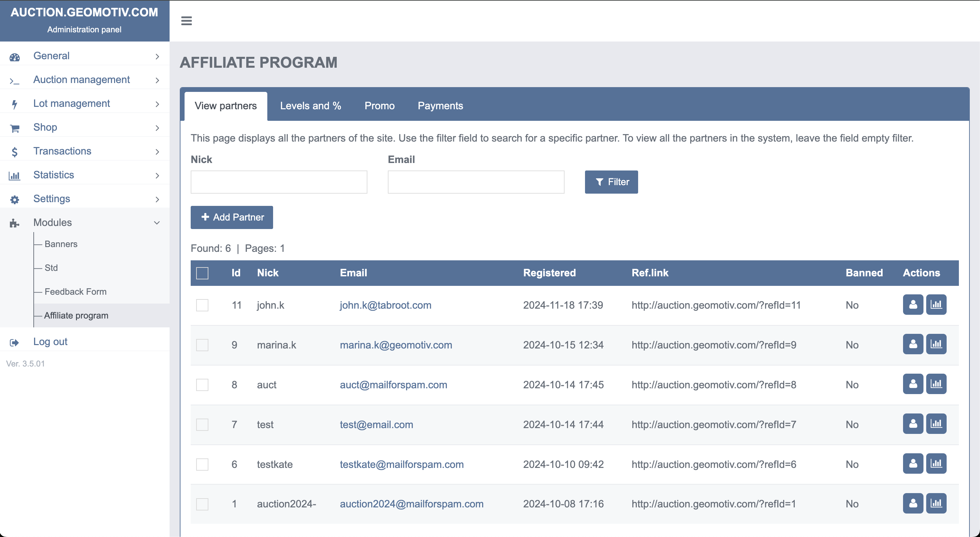Viewport: 980px width, 537px height.
Task: Expand the Auction management menu
Action: 81,80
